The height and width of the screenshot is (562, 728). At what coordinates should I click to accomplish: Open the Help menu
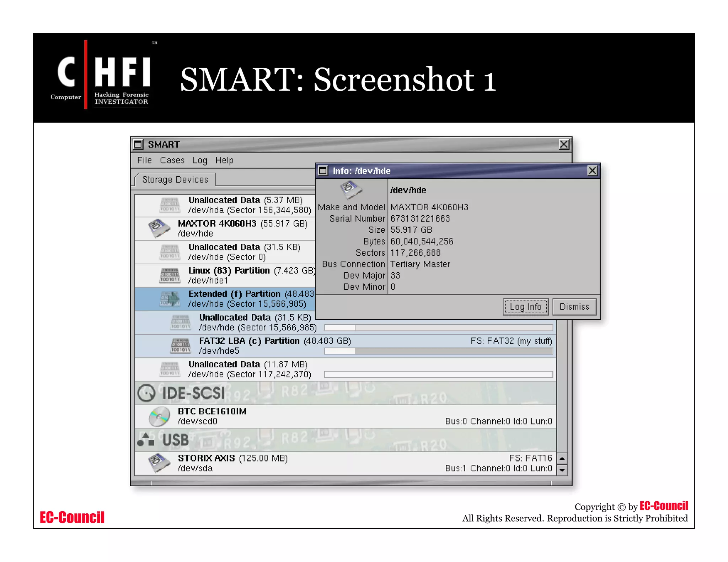224,160
